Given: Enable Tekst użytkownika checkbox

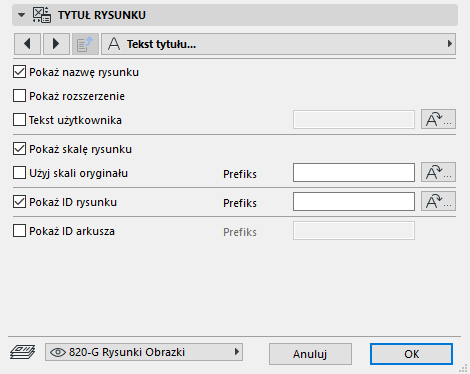Looking at the screenshot, I should pyautogui.click(x=19, y=120).
